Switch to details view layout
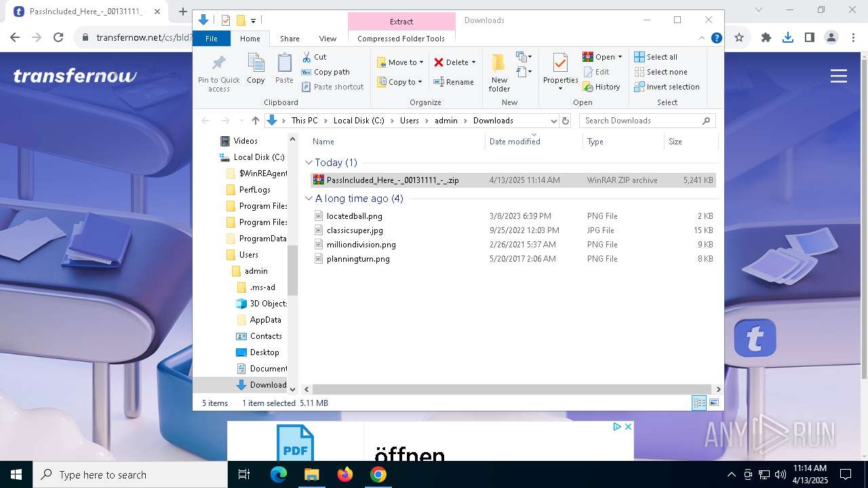 pyautogui.click(x=699, y=403)
